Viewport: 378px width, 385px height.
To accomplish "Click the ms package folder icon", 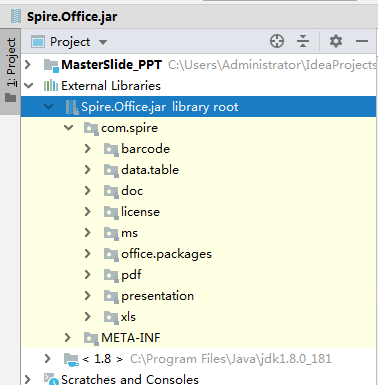I will pyautogui.click(x=111, y=233).
